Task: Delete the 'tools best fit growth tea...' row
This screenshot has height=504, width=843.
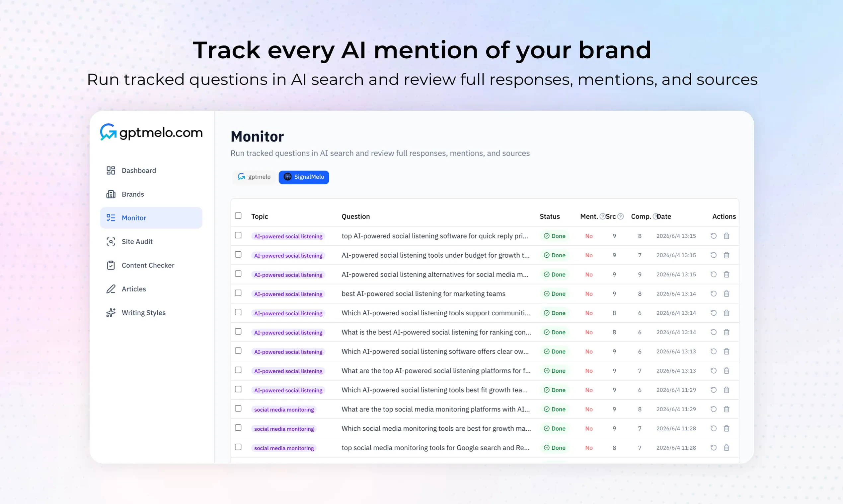Action: pos(727,390)
